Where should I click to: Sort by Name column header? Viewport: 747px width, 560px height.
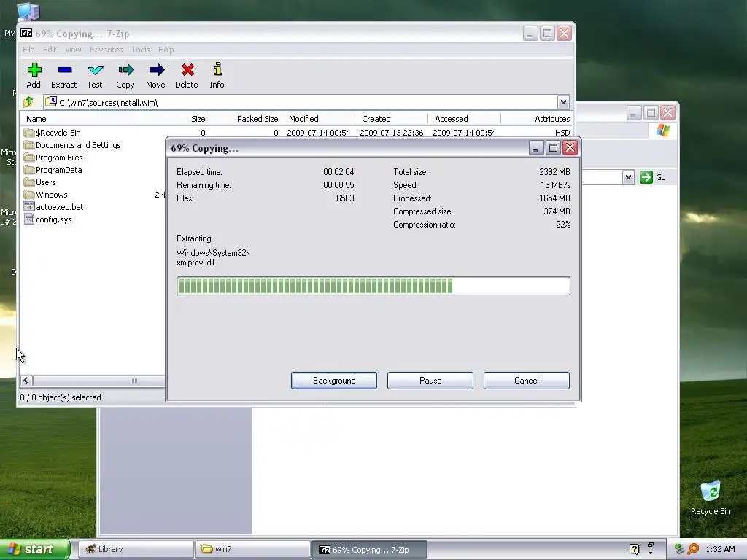tap(79, 119)
